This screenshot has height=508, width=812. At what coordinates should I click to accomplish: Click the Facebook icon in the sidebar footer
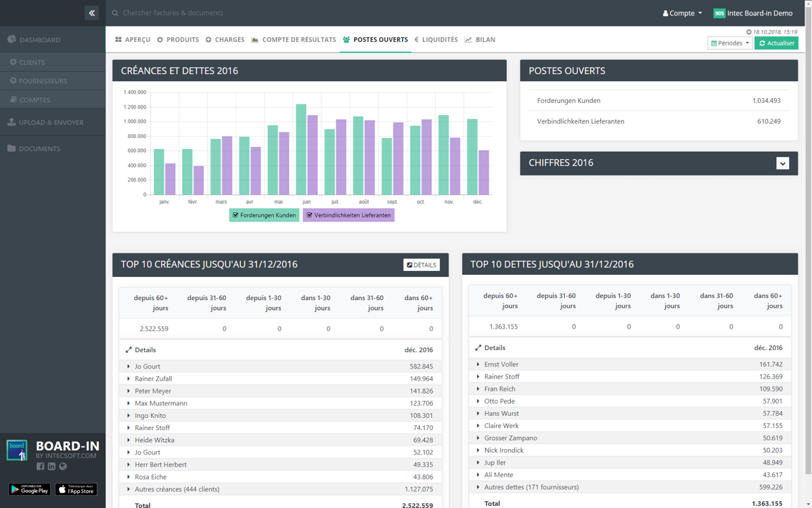coord(41,466)
